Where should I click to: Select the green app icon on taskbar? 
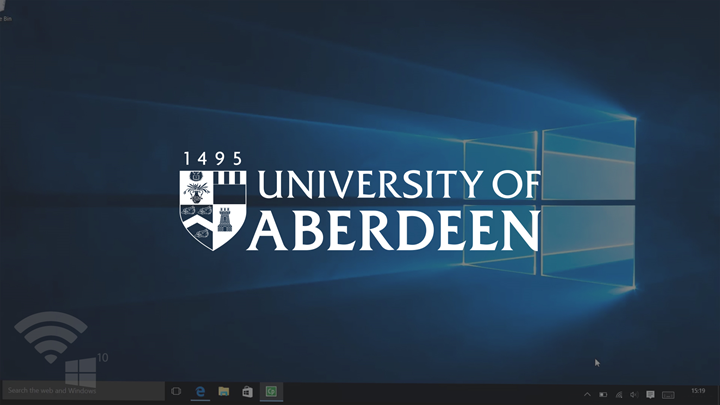(x=270, y=390)
